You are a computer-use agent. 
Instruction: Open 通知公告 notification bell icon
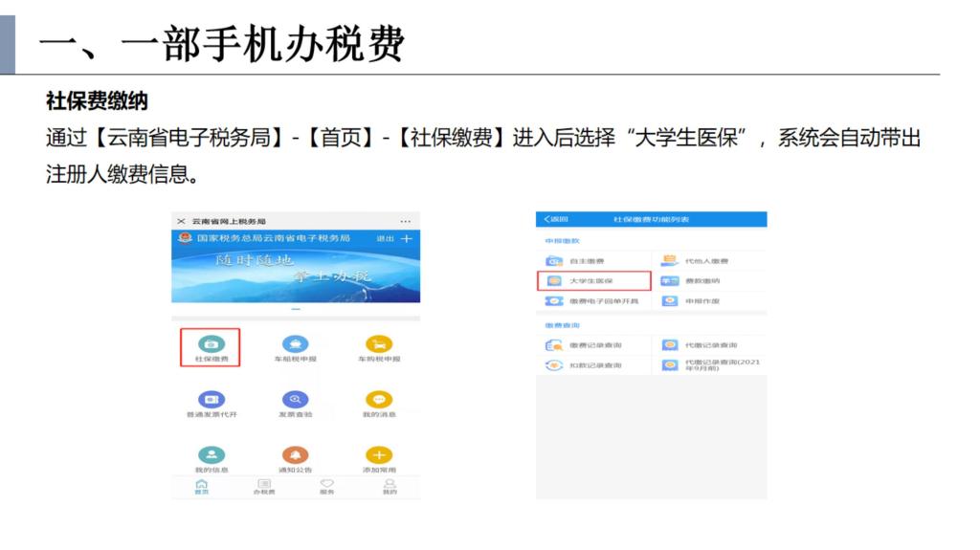tap(296, 455)
